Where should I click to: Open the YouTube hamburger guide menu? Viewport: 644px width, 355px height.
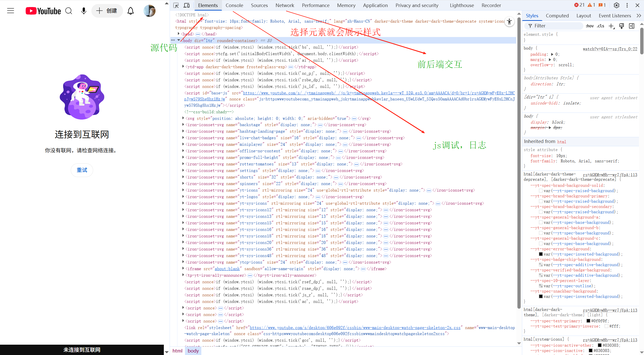click(11, 11)
